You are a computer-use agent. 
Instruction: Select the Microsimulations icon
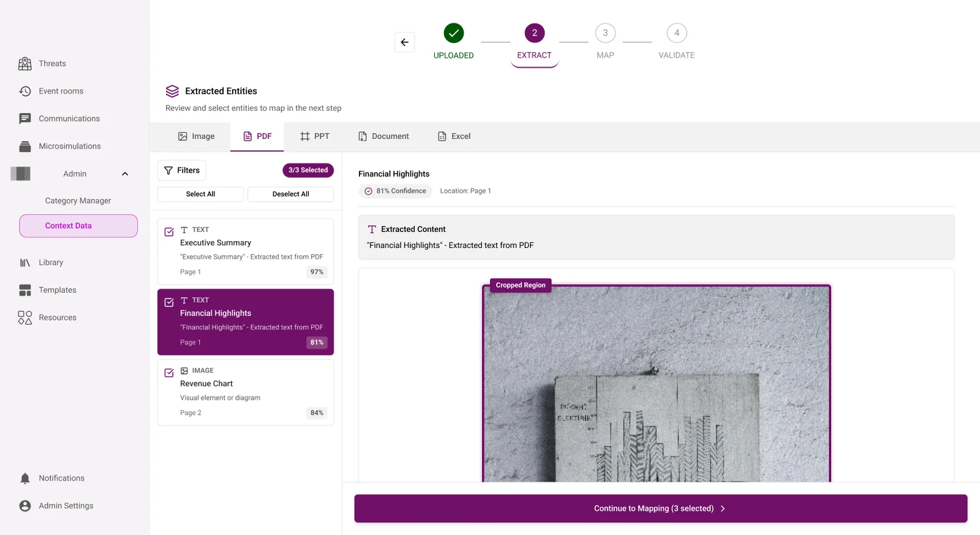pyautogui.click(x=25, y=146)
